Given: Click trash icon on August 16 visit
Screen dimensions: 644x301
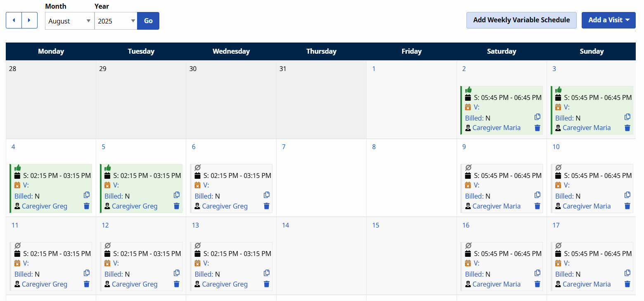Looking at the screenshot, I should coord(537,284).
